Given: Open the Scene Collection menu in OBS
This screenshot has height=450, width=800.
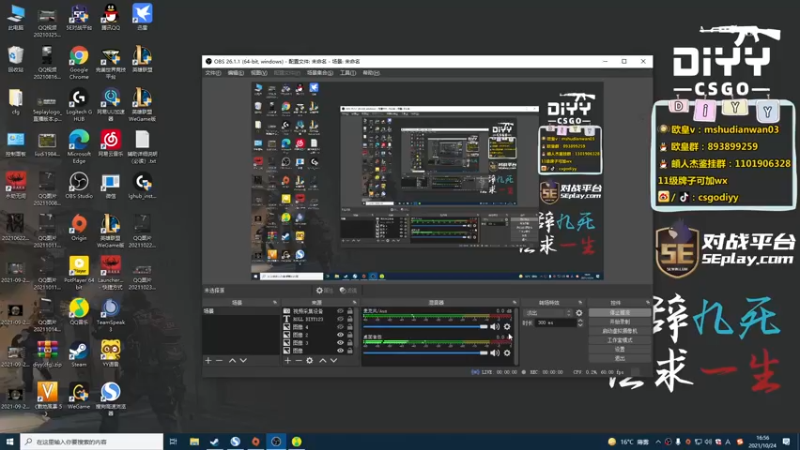Looking at the screenshot, I should point(319,73).
